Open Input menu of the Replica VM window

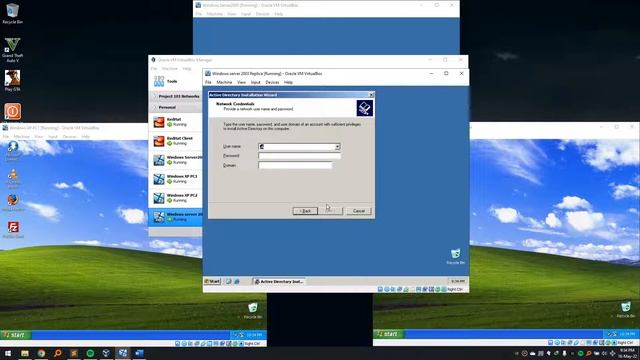tap(256, 82)
